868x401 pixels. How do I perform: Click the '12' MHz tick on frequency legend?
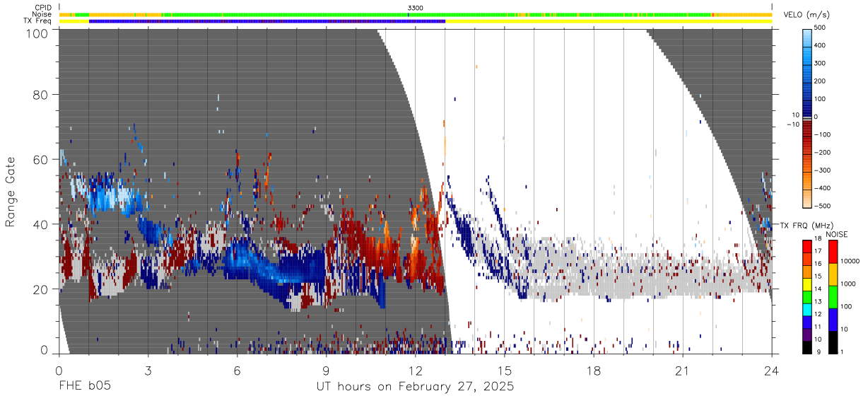tap(819, 314)
